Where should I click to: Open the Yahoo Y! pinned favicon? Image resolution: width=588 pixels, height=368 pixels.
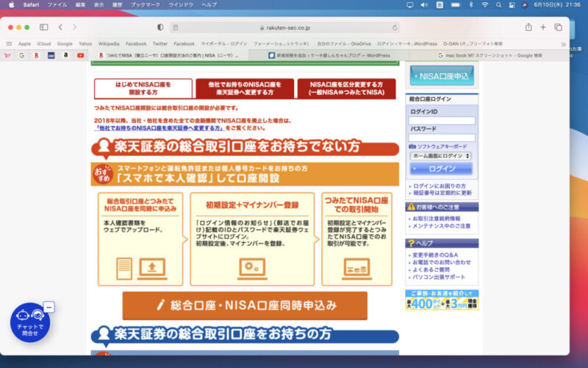[7, 55]
